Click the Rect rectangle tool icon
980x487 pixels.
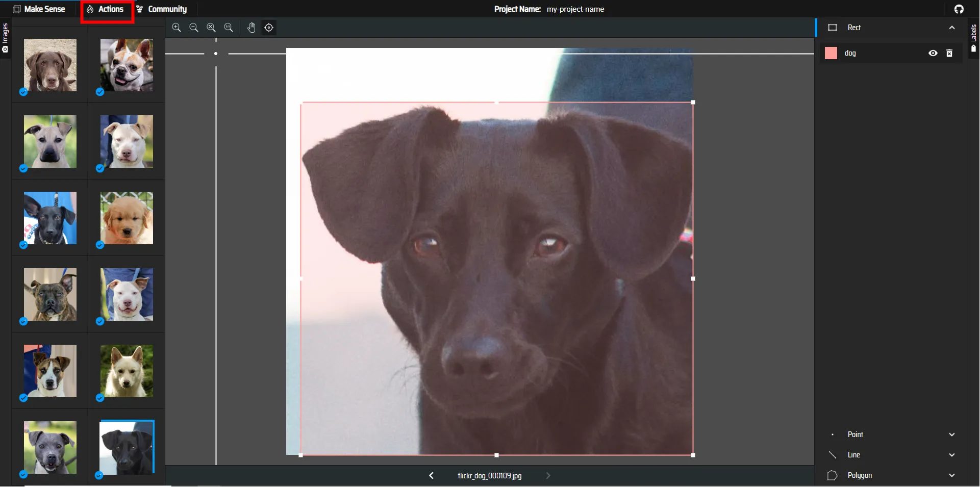pyautogui.click(x=833, y=28)
